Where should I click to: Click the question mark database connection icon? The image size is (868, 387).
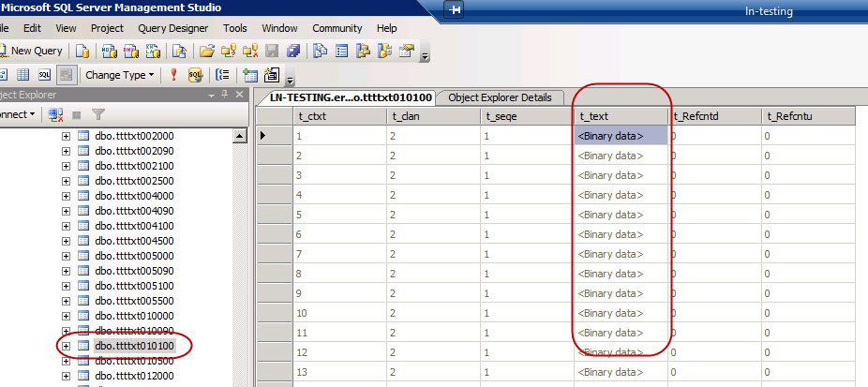[228, 52]
